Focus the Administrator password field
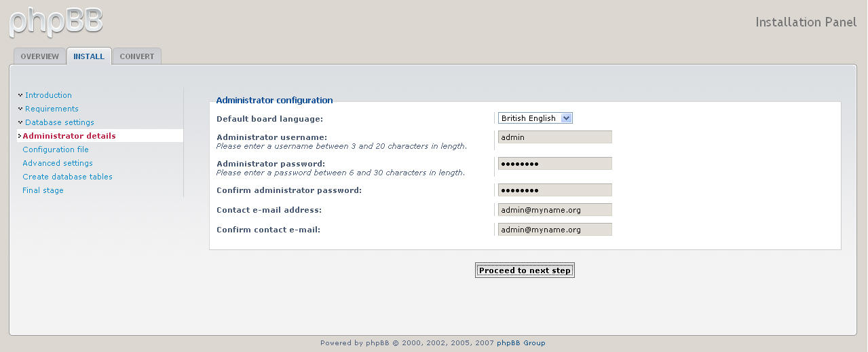This screenshot has width=868, height=352. (x=554, y=164)
